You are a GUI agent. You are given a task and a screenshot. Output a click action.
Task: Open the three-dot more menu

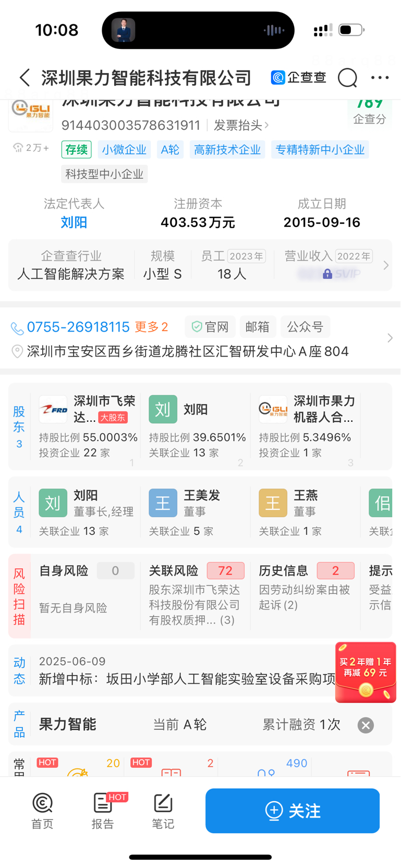[380, 78]
